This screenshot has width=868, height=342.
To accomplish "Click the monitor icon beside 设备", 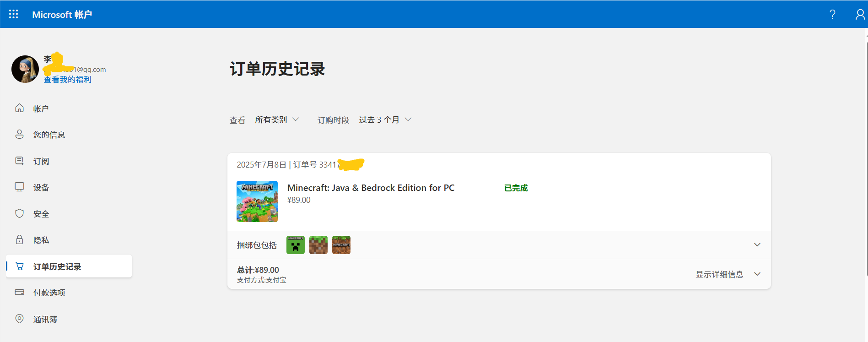I will tap(19, 187).
